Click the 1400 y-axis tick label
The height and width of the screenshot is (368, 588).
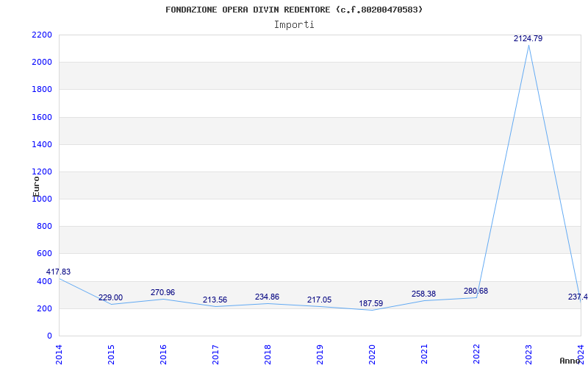42,144
